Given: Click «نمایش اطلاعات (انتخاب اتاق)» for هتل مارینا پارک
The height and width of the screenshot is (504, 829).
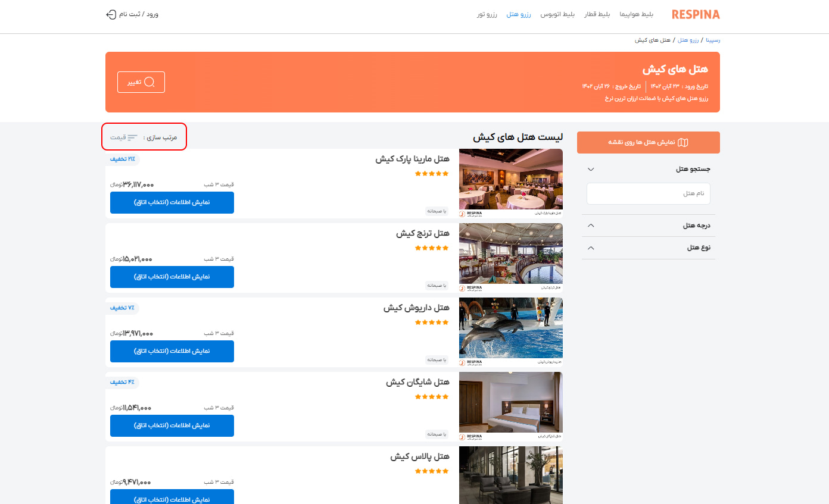Looking at the screenshot, I should tap(172, 202).
